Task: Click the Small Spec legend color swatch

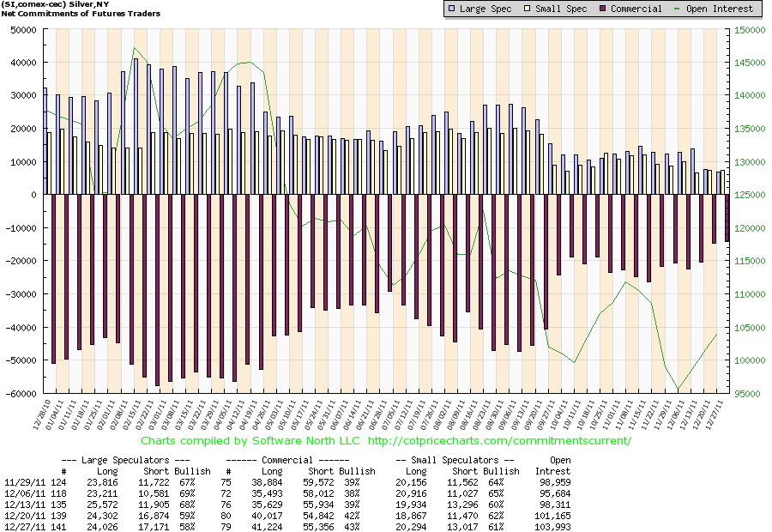Action: click(528, 9)
